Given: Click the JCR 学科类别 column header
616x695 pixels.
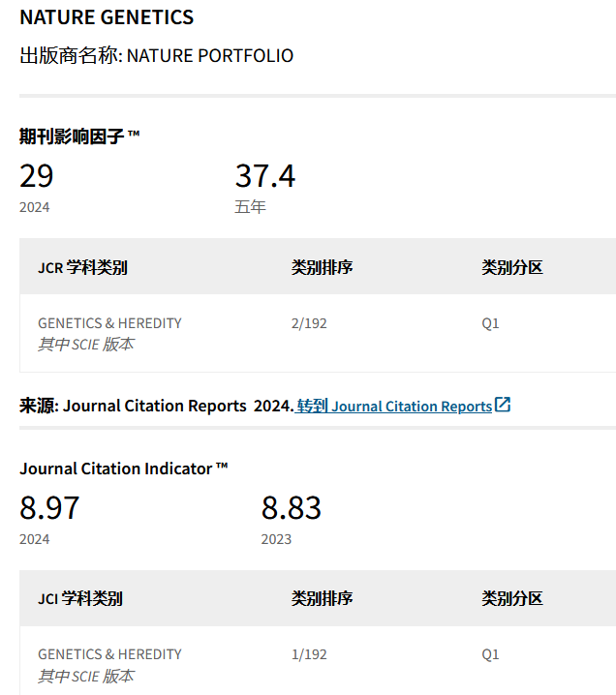Looking at the screenshot, I should tap(82, 267).
